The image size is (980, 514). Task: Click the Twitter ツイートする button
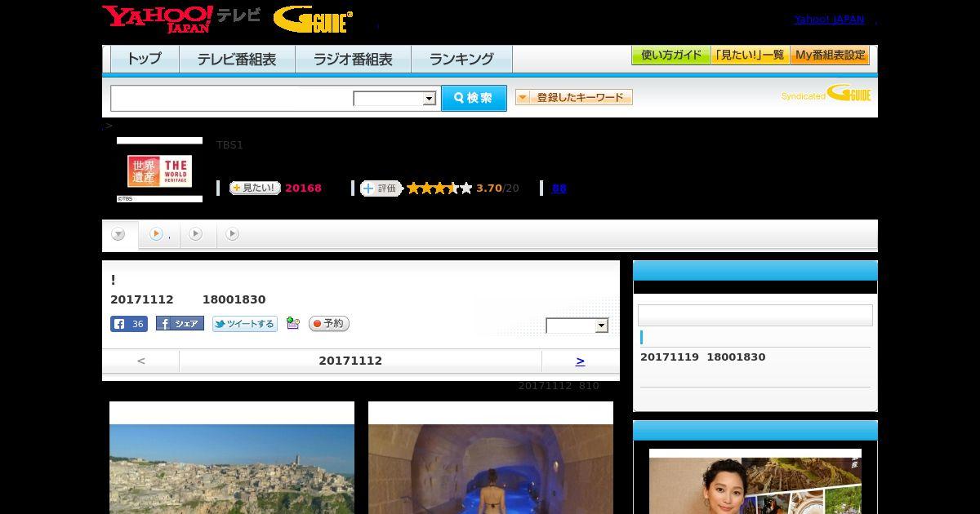point(245,324)
